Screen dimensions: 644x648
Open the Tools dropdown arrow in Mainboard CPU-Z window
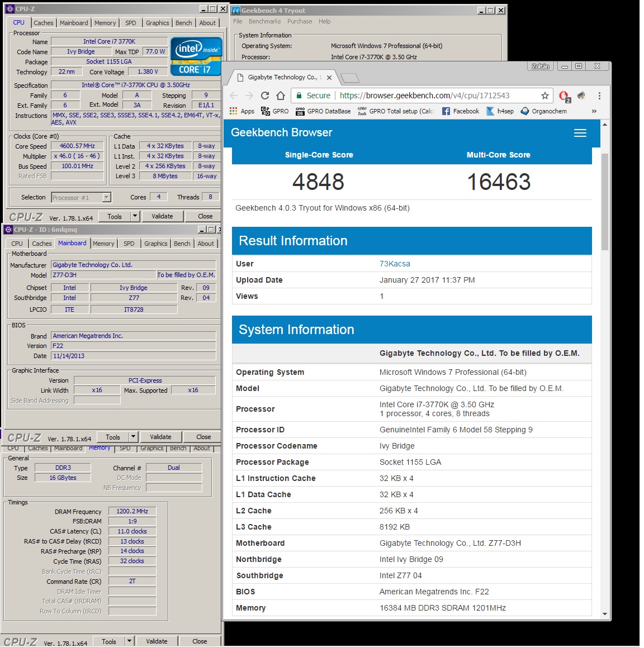[x=133, y=437]
